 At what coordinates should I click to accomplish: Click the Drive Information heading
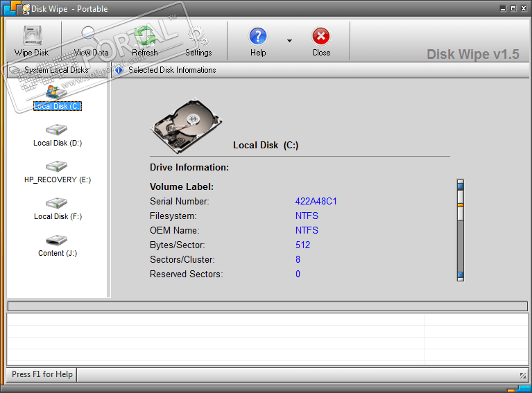[189, 168]
